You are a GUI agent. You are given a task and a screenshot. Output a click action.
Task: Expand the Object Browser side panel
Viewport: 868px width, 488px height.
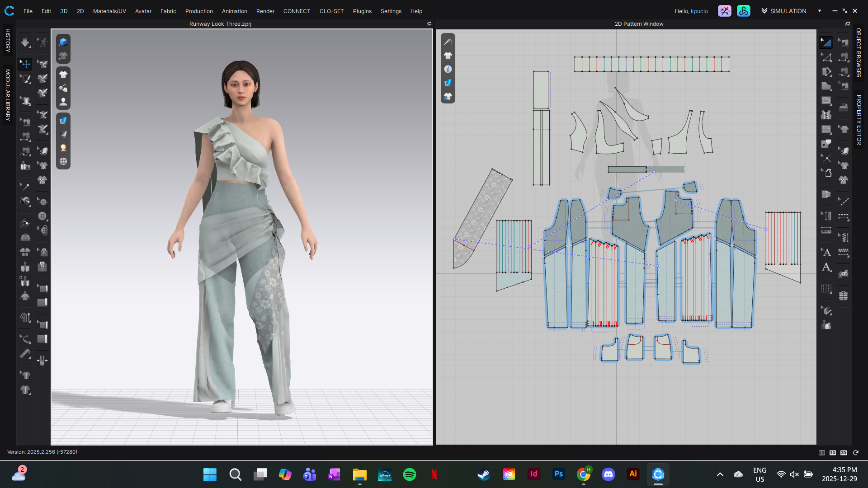pyautogui.click(x=859, y=53)
